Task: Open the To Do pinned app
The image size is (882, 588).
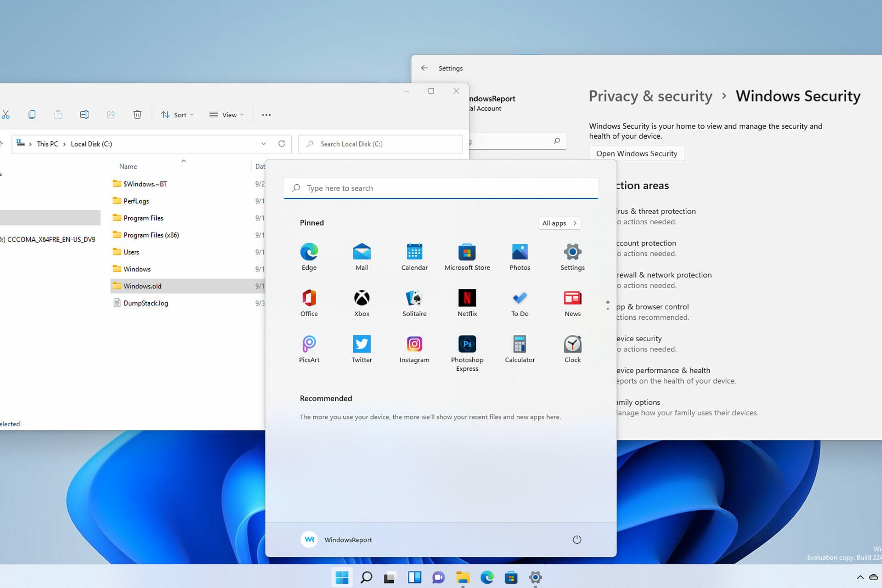Action: tap(520, 303)
